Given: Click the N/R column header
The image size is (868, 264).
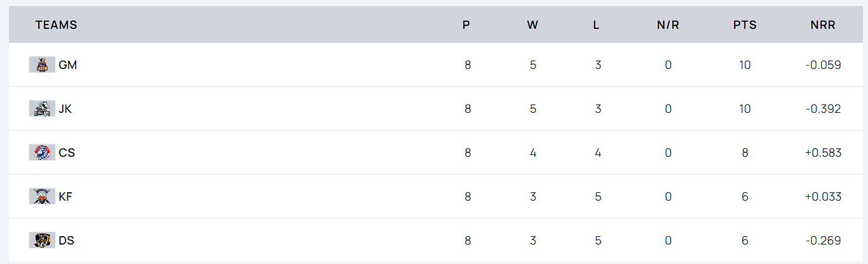Looking at the screenshot, I should 668,25.
